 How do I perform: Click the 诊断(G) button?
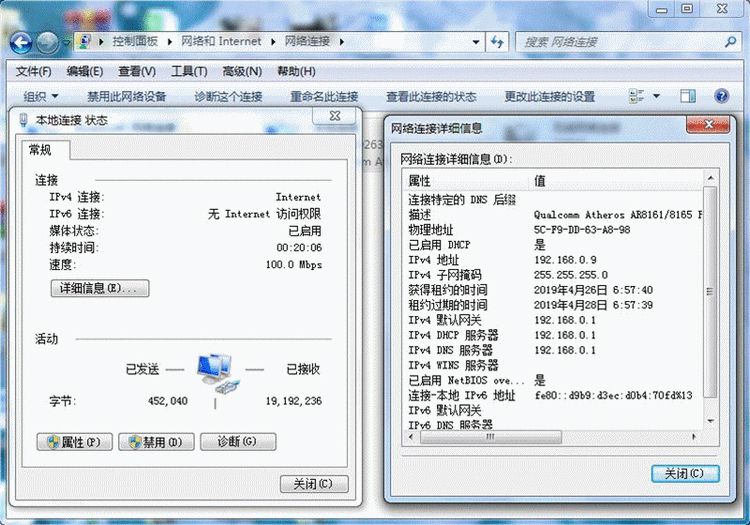[238, 442]
